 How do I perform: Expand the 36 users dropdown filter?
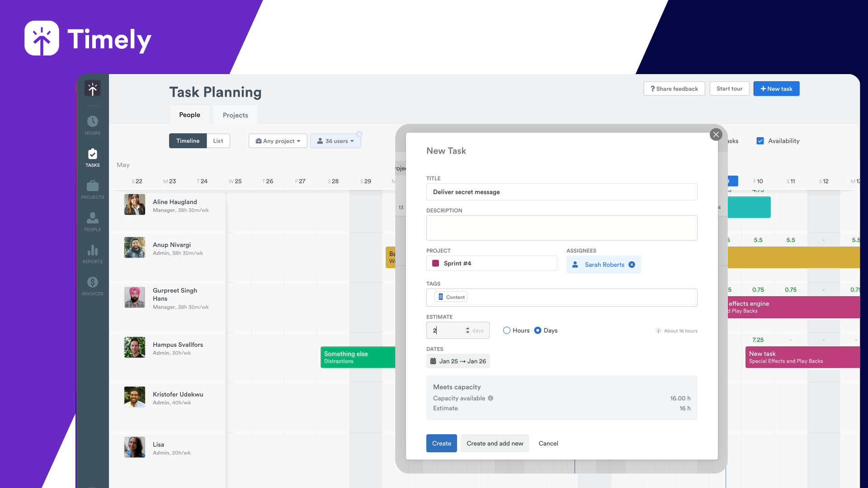tap(335, 141)
